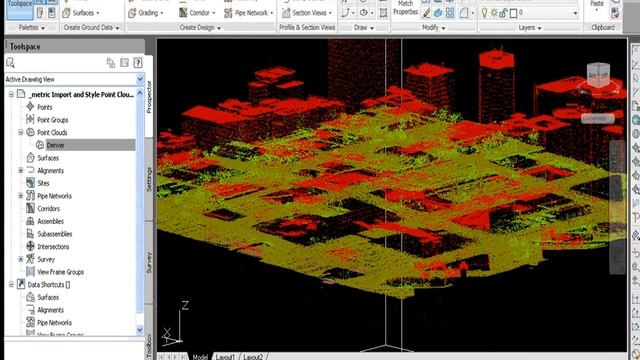640x360 pixels.
Task: Expand the Survey tree node
Action: coord(21,259)
